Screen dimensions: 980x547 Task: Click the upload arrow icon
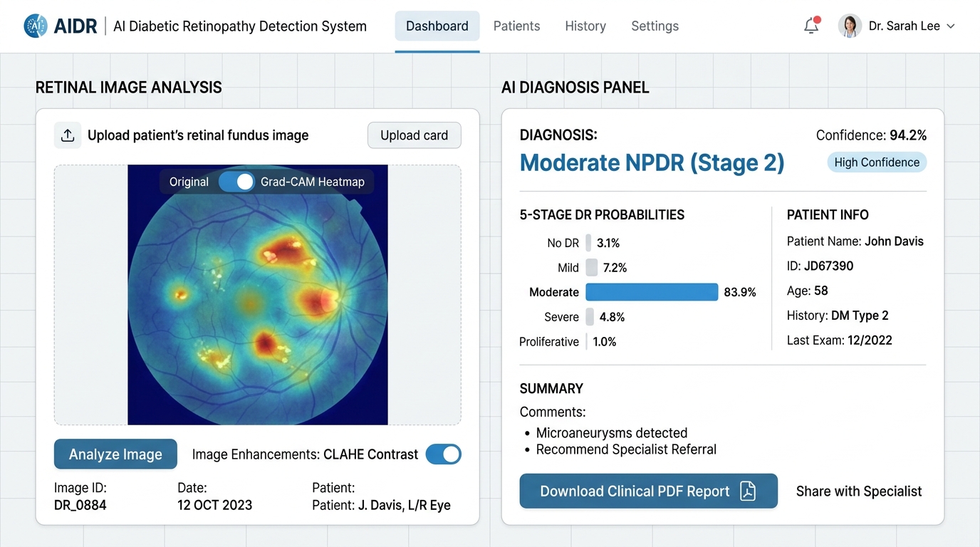tap(68, 135)
